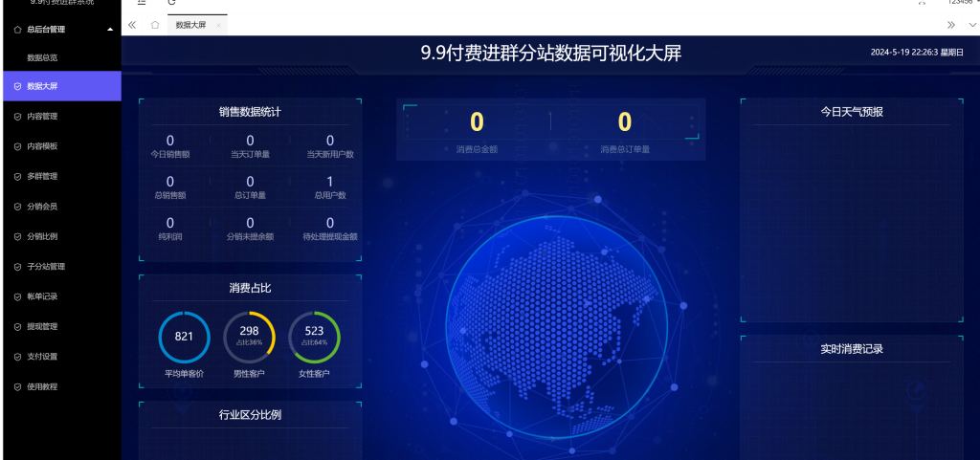Click the 今日天气预报 panel heading
The image size is (980, 460).
[x=852, y=112]
